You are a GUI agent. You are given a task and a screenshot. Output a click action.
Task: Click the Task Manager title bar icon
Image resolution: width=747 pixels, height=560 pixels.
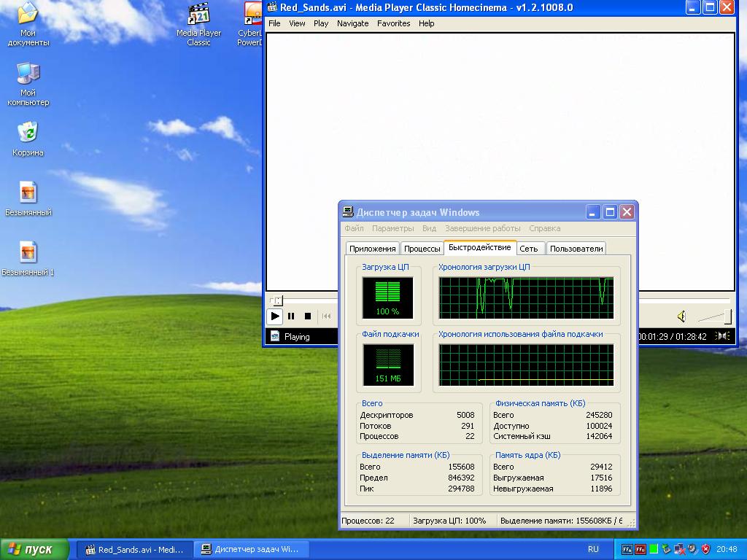coord(348,212)
